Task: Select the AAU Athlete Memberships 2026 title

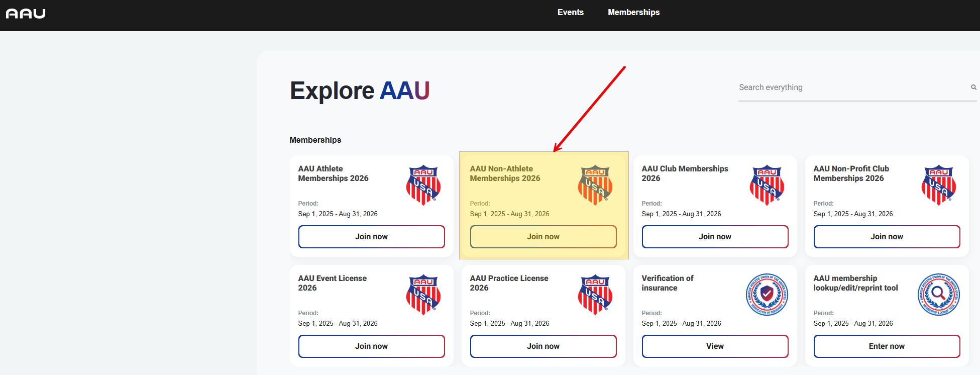Action: 334,173
